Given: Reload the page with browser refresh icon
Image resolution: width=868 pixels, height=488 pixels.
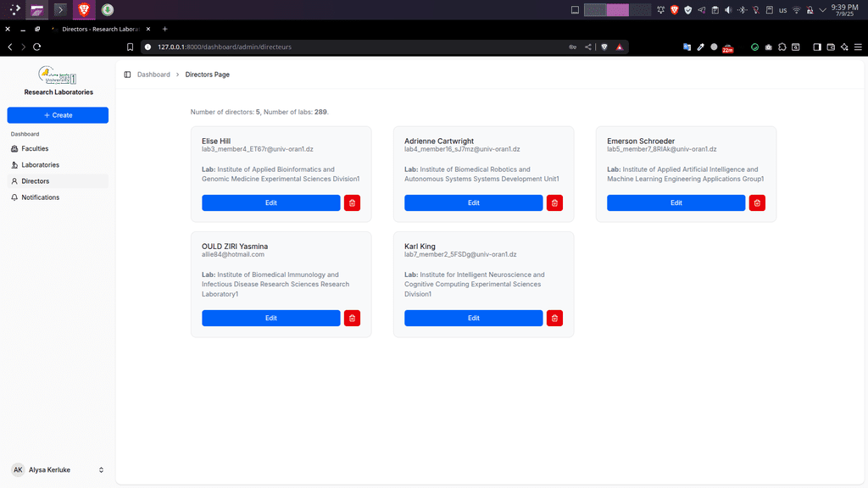Looking at the screenshot, I should pos(38,47).
